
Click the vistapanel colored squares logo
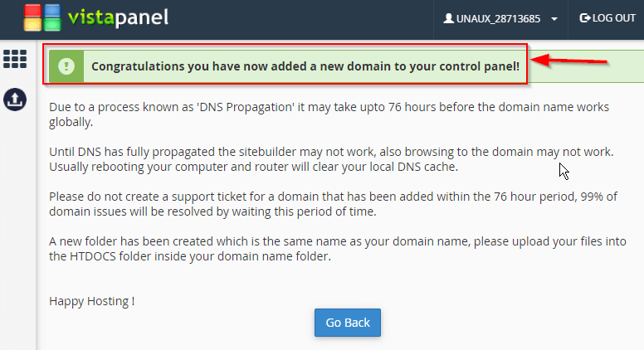[41, 17]
